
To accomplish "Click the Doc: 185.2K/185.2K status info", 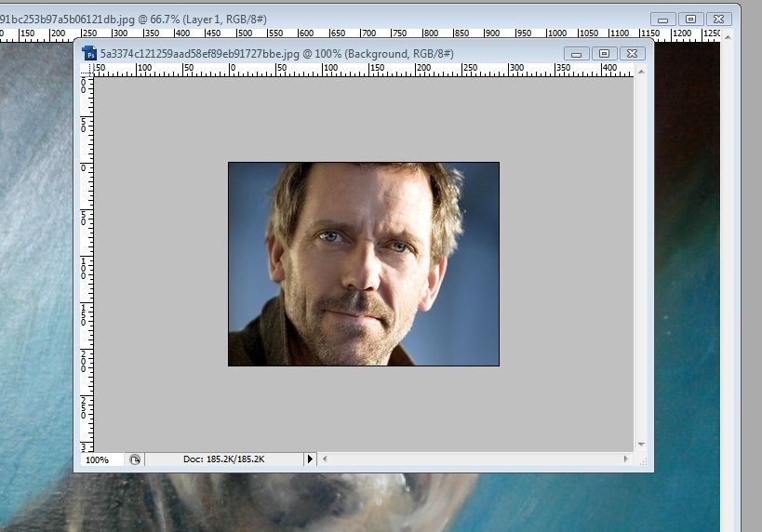I will 224,459.
